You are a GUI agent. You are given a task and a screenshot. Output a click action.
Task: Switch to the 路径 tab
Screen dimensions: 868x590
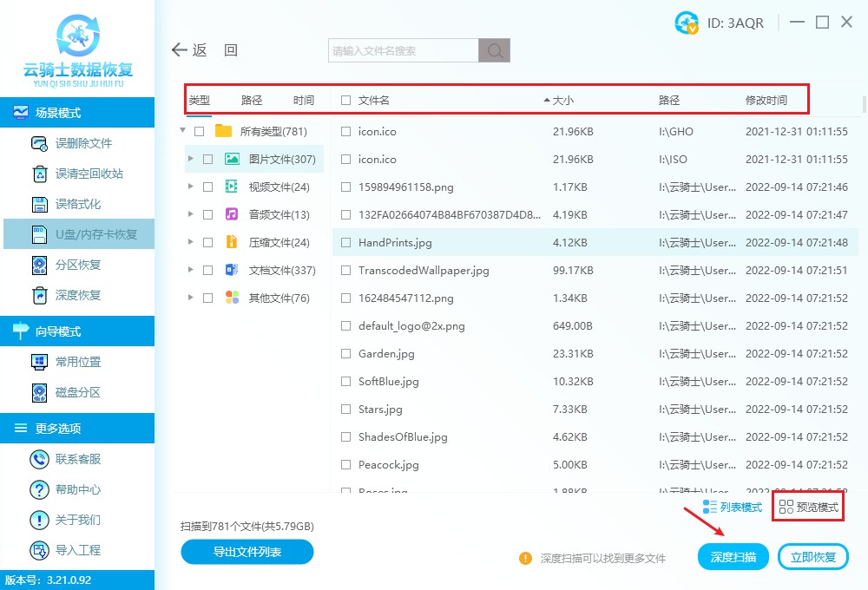(x=252, y=100)
